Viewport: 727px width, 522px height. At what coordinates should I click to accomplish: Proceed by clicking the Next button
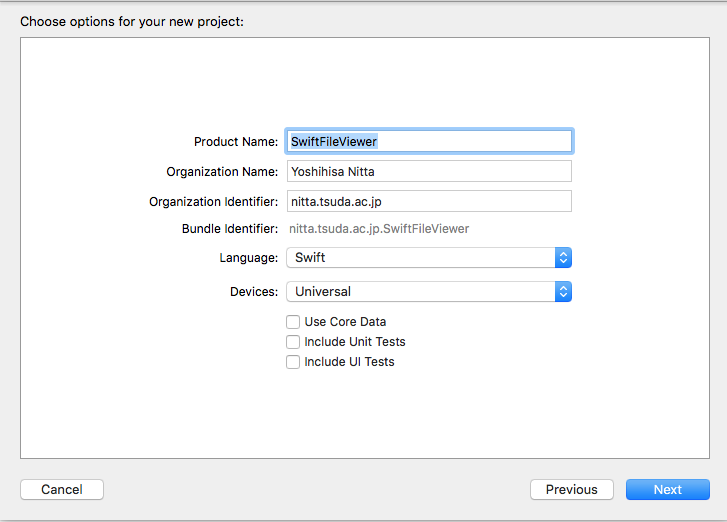(x=667, y=489)
